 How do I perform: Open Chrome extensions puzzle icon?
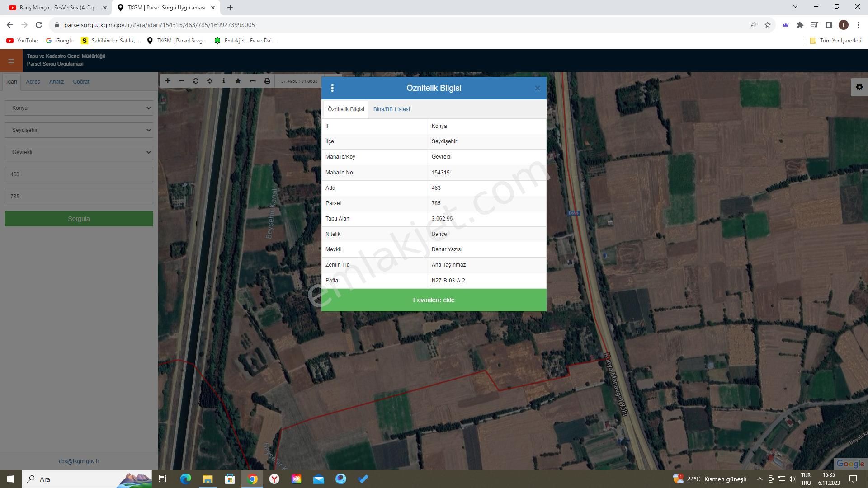800,25
